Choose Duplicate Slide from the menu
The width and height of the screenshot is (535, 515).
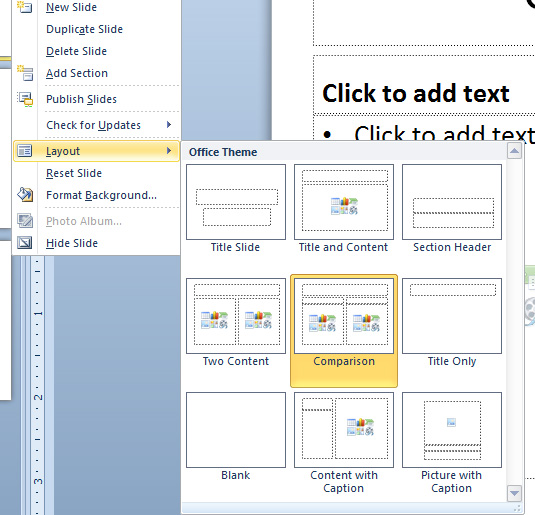(x=84, y=29)
